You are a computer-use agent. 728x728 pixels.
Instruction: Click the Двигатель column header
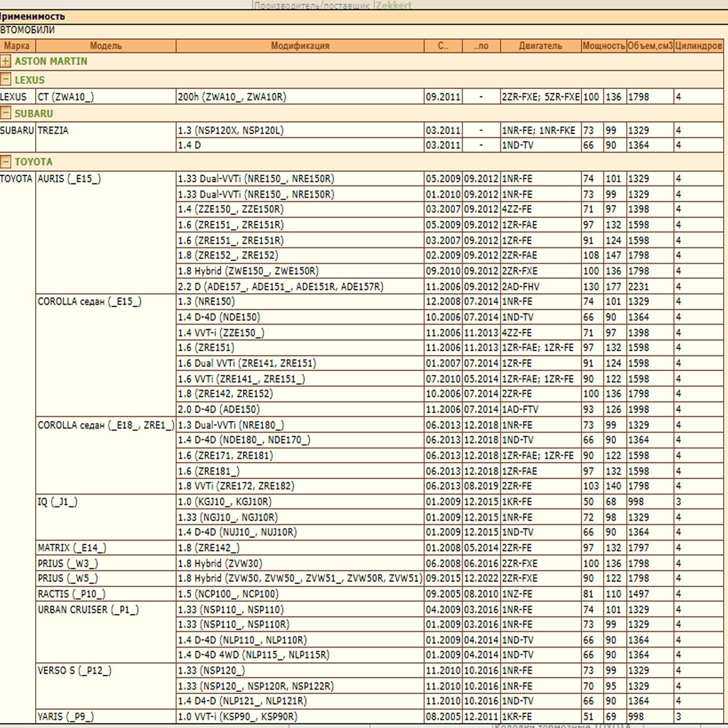click(x=541, y=45)
